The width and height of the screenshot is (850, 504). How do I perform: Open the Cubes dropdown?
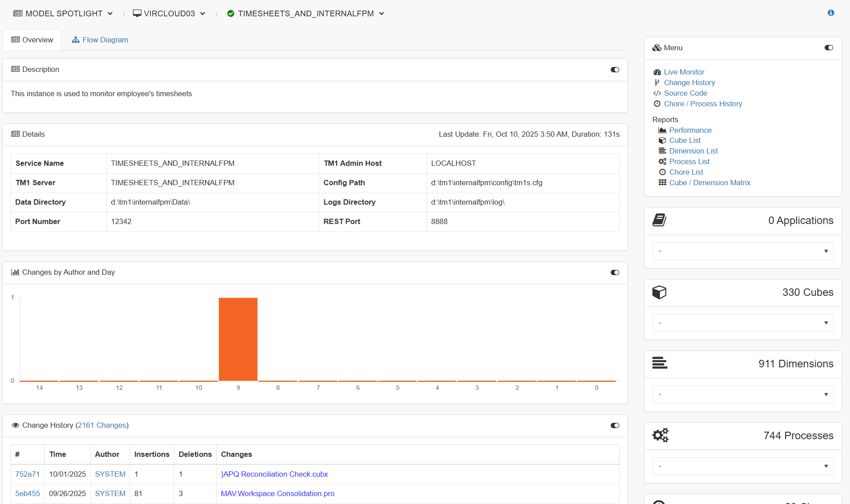pos(743,323)
